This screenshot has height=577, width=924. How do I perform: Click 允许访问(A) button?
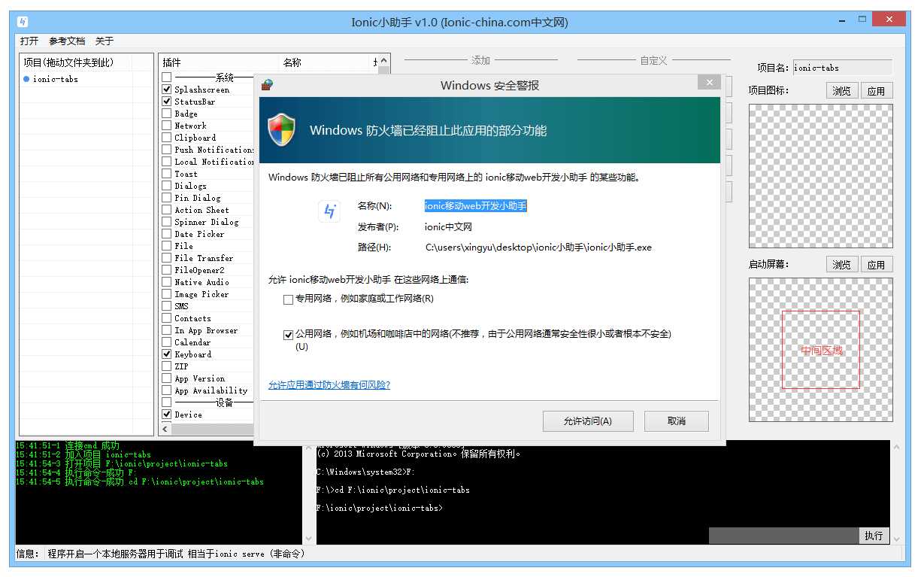point(588,421)
